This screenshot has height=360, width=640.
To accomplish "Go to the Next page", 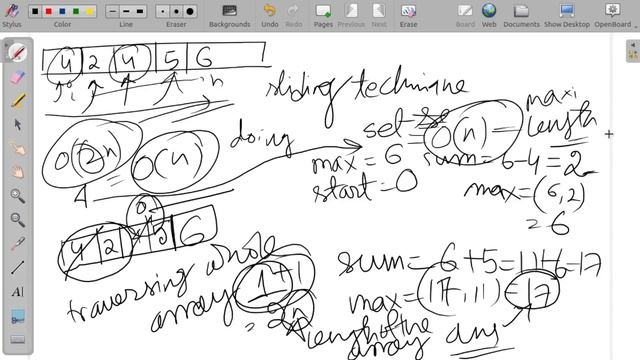I will 379,15.
